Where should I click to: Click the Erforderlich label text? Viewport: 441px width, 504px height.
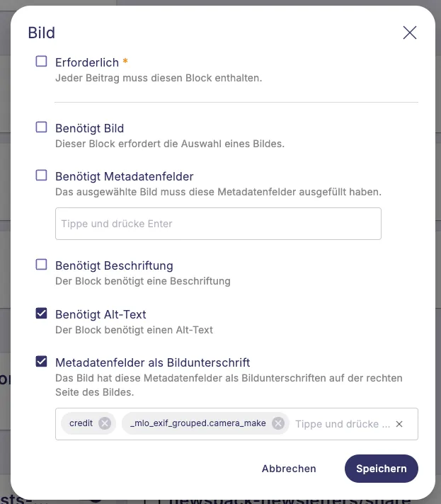[87, 62]
